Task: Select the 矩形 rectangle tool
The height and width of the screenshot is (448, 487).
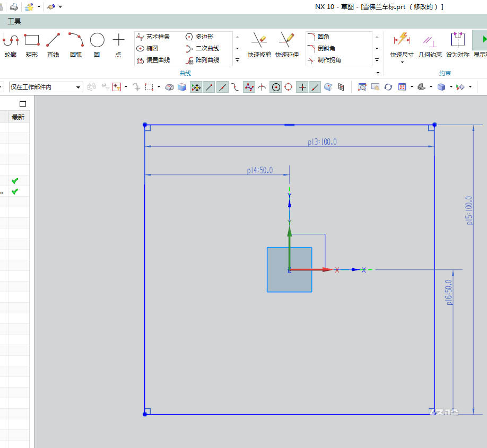Action: coord(32,45)
